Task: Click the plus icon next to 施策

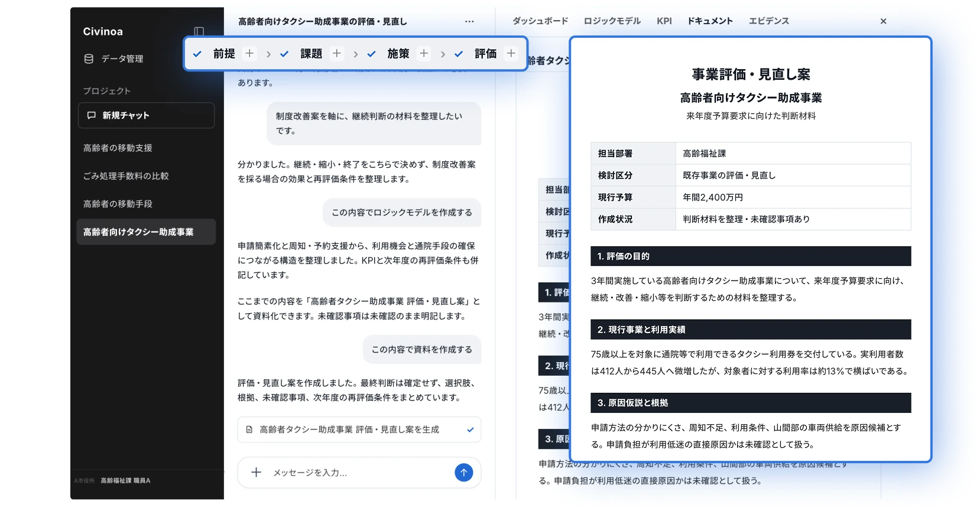Action: point(424,53)
